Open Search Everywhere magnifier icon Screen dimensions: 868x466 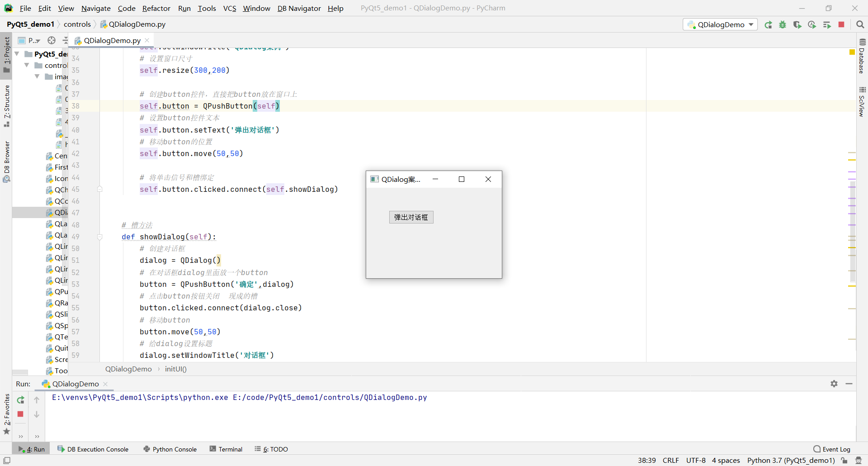click(x=860, y=24)
